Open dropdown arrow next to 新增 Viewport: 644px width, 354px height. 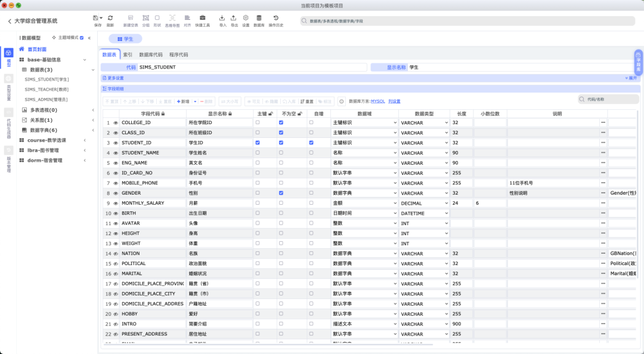(195, 101)
